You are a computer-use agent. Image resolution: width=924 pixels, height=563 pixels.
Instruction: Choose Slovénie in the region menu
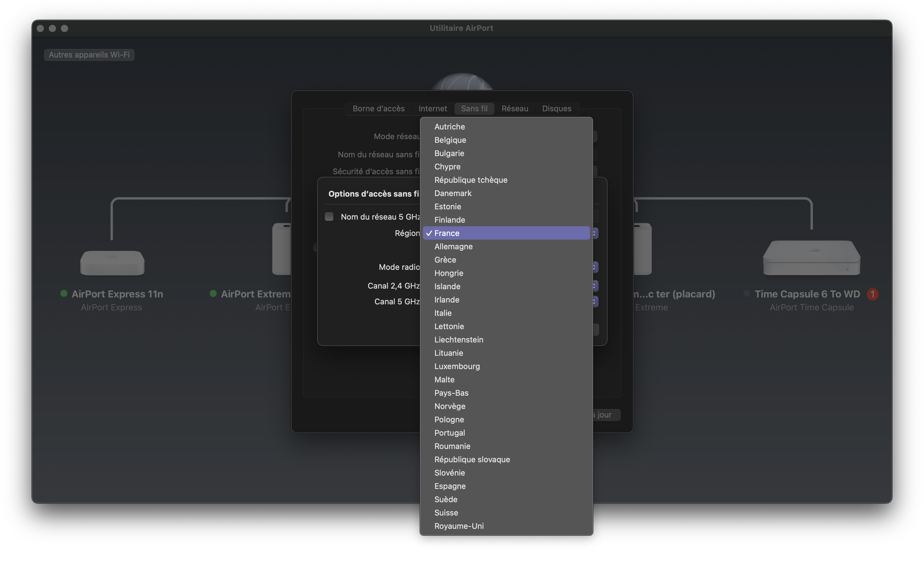click(x=506, y=473)
